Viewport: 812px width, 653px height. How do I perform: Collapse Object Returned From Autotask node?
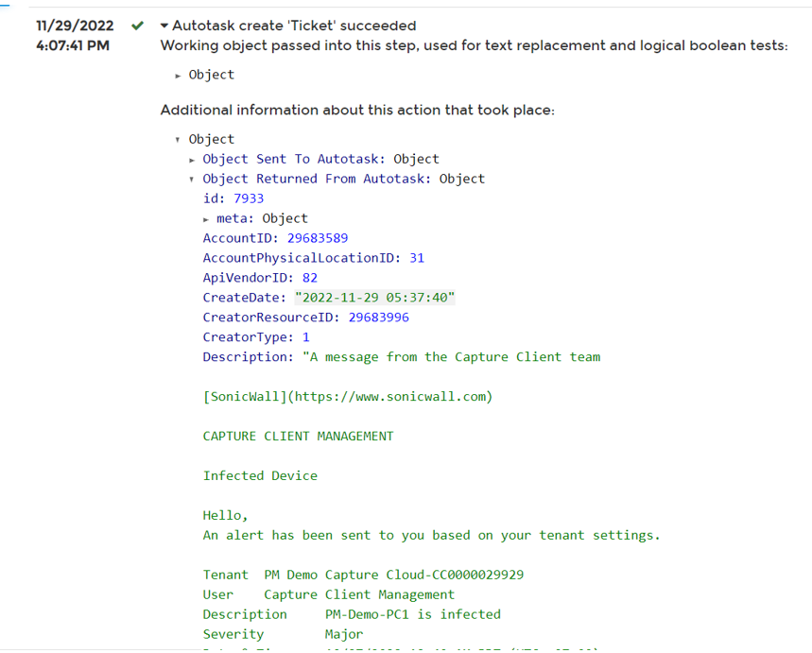[193, 180]
